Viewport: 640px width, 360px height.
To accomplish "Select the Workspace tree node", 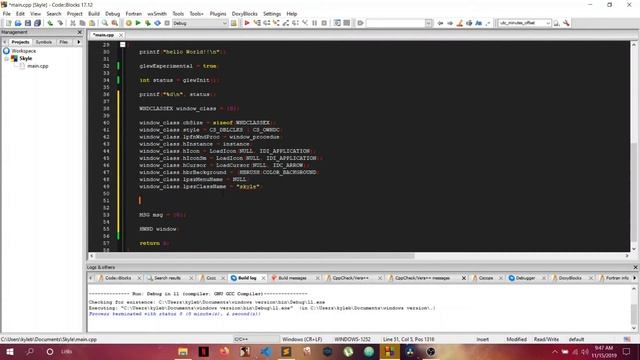I will [24, 51].
